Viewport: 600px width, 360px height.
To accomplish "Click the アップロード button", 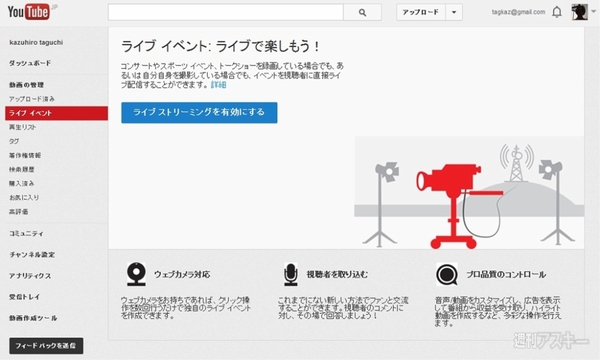I will [x=421, y=12].
